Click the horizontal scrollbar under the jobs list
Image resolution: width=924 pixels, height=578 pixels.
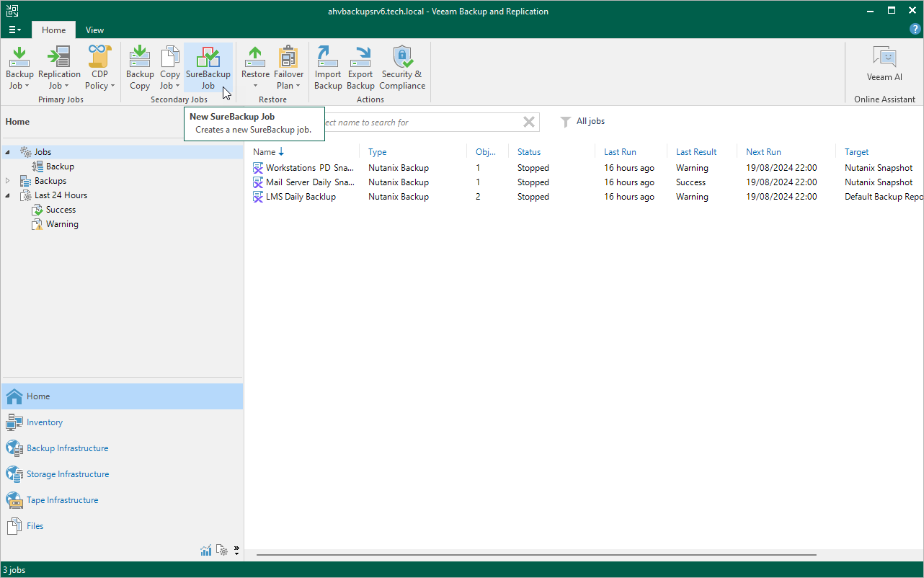click(536, 555)
